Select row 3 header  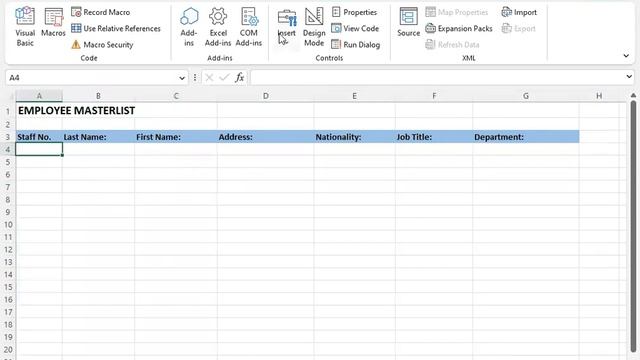click(8, 137)
